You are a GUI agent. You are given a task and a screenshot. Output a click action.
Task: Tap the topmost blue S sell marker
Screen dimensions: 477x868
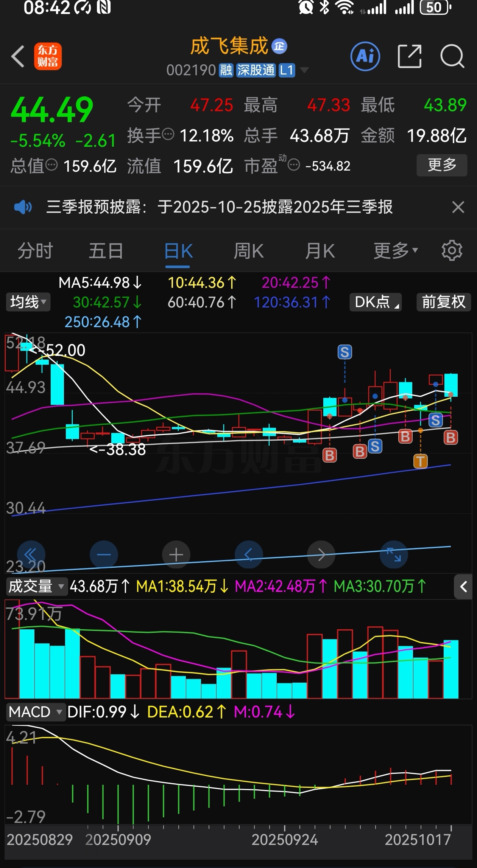pyautogui.click(x=345, y=352)
